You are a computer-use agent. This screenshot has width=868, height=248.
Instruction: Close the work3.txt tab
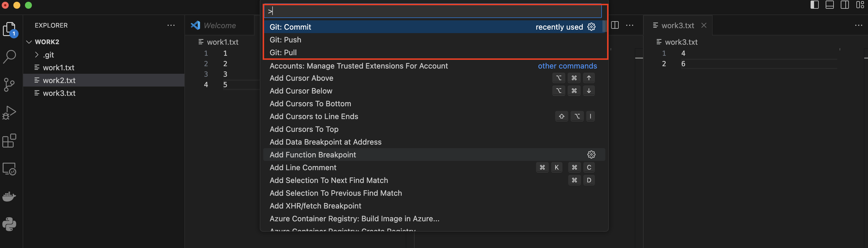pyautogui.click(x=704, y=25)
